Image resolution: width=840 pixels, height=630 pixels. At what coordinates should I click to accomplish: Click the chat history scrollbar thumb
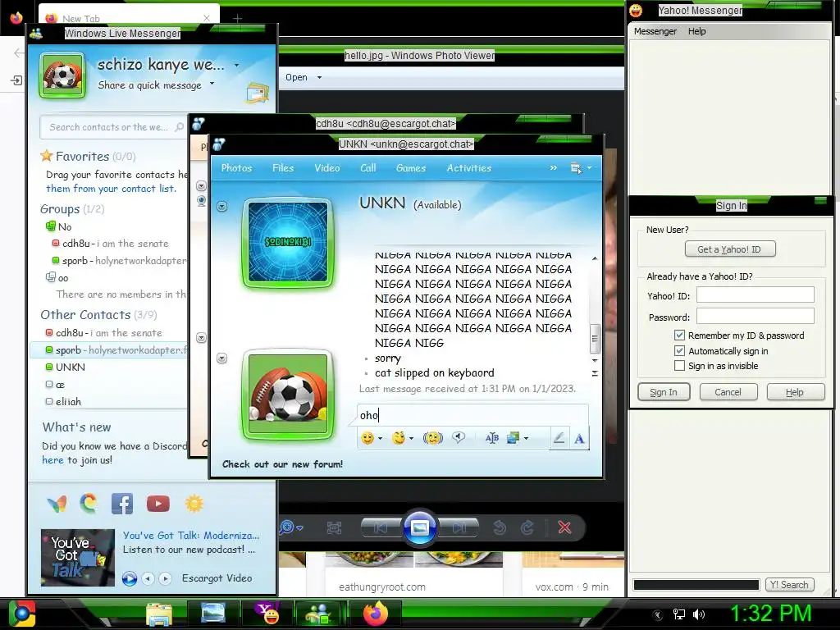(x=594, y=339)
